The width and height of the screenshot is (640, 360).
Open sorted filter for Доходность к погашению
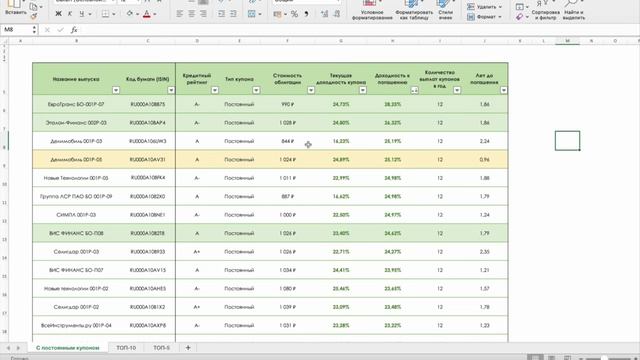(414, 90)
